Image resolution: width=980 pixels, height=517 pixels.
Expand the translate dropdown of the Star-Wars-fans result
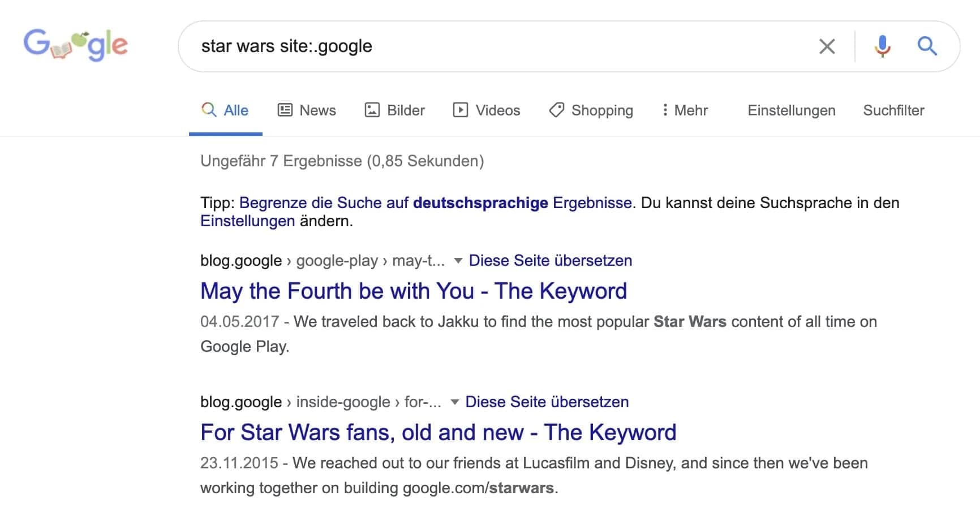coord(454,402)
